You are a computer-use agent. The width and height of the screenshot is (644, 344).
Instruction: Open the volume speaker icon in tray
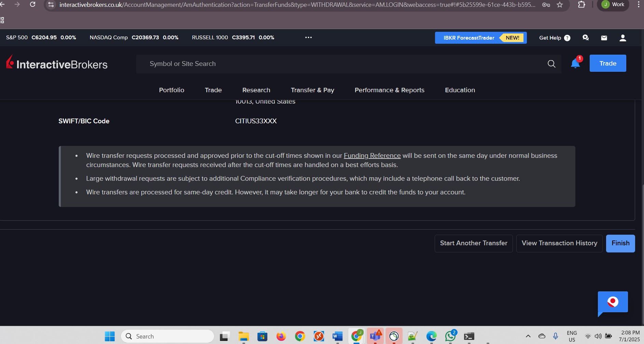tap(598, 336)
